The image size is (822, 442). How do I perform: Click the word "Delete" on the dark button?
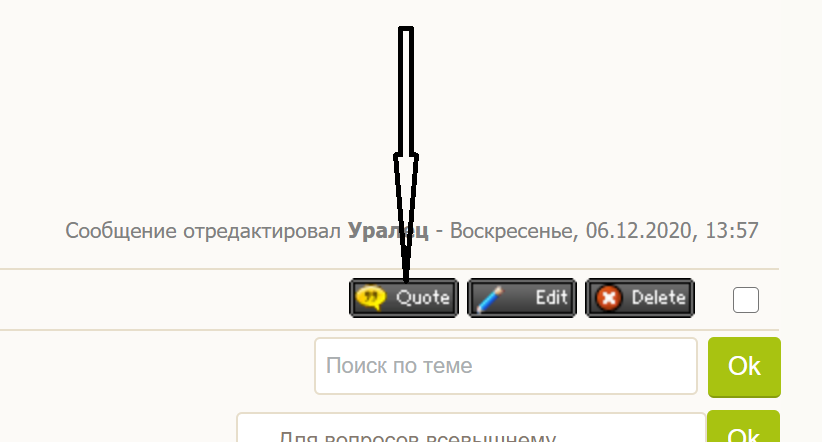[x=658, y=298]
